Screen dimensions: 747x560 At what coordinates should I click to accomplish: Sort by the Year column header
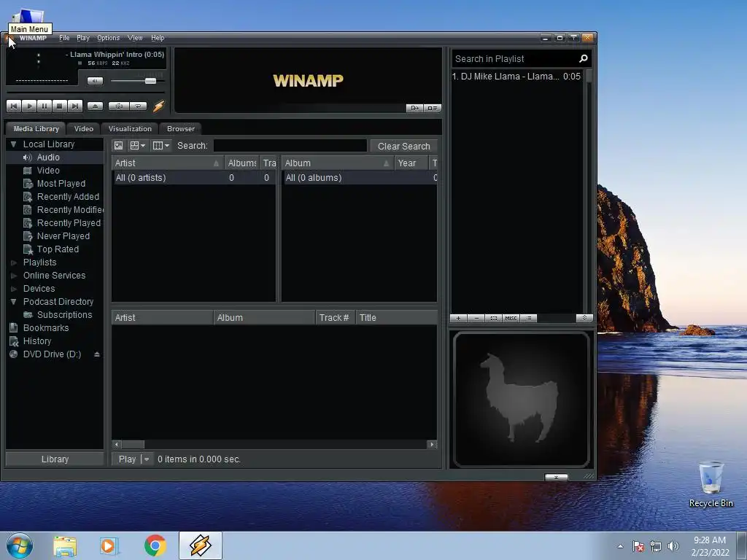(411, 163)
